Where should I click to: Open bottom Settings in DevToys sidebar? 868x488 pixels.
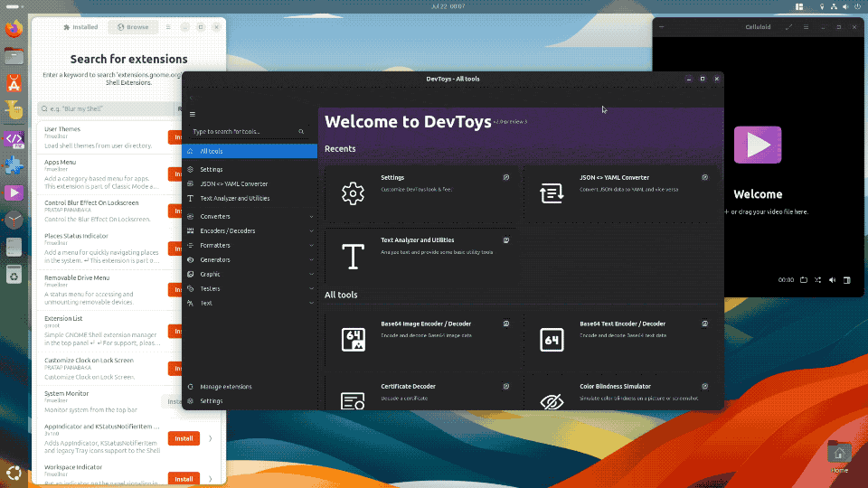click(x=212, y=401)
